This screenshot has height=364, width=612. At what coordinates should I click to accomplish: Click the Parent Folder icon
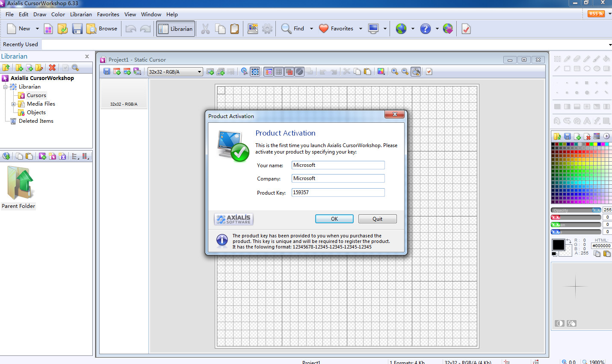(x=19, y=183)
